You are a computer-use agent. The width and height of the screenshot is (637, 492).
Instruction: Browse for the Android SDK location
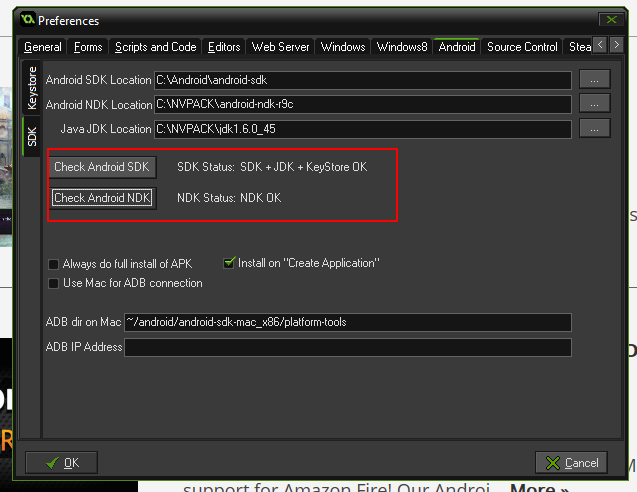click(594, 80)
